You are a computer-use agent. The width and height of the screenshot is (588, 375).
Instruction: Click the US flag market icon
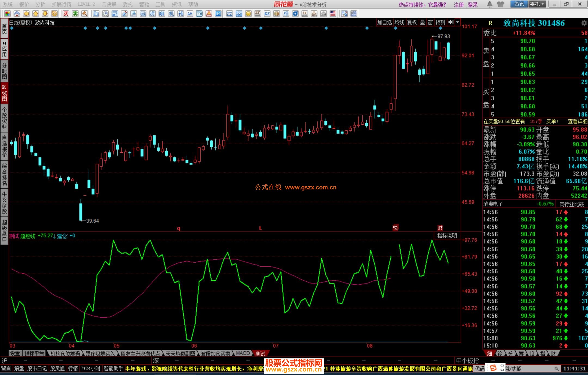click(333, 14)
